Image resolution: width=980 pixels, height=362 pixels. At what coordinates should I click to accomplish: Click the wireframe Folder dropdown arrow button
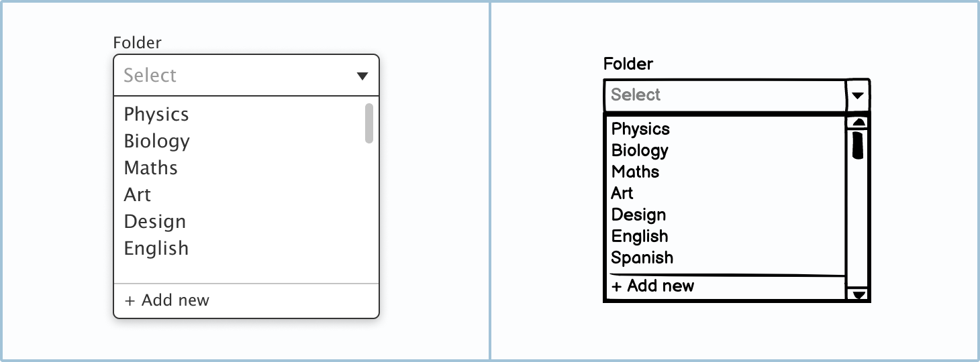tap(857, 95)
